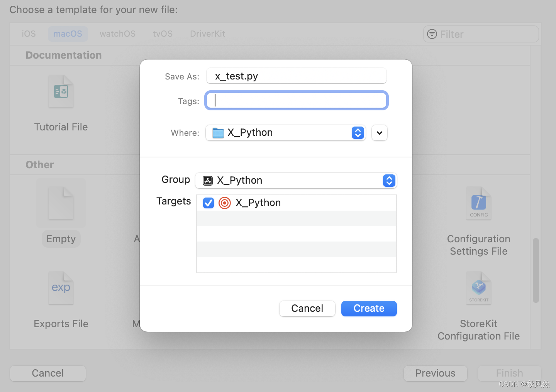Click the X_Python target name text
This screenshot has width=556, height=392.
coord(258,203)
